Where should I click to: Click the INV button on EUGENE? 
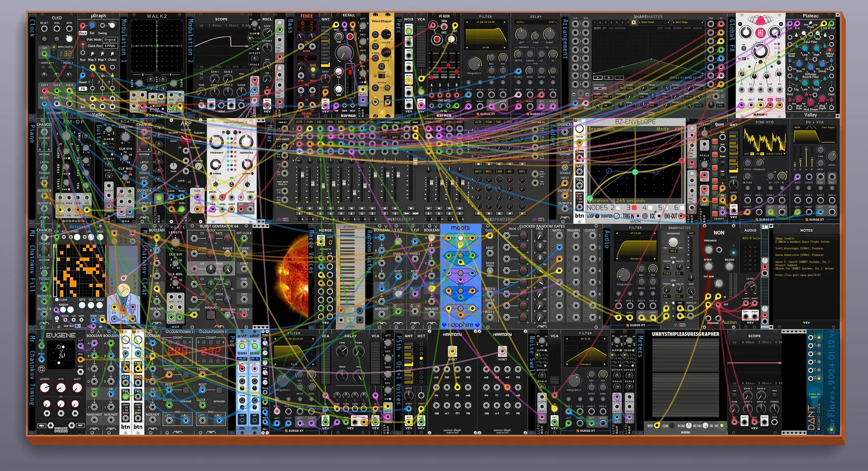click(80, 426)
